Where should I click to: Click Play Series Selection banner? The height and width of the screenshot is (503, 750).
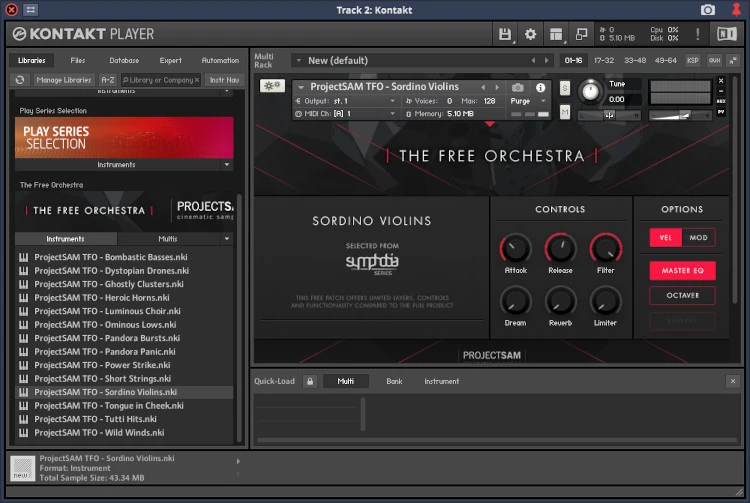124,137
